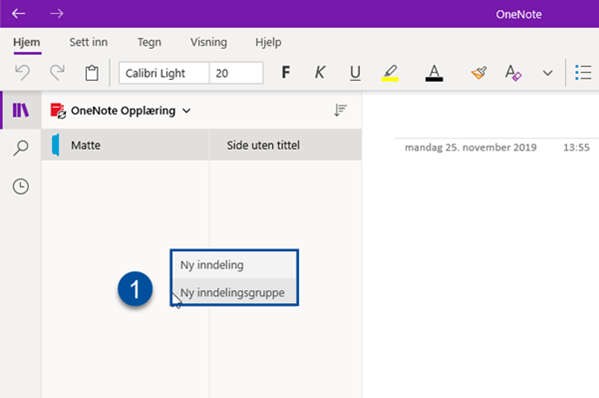Click the time stamp 13:55
Image resolution: width=599 pixels, height=398 pixels.
[x=576, y=147]
